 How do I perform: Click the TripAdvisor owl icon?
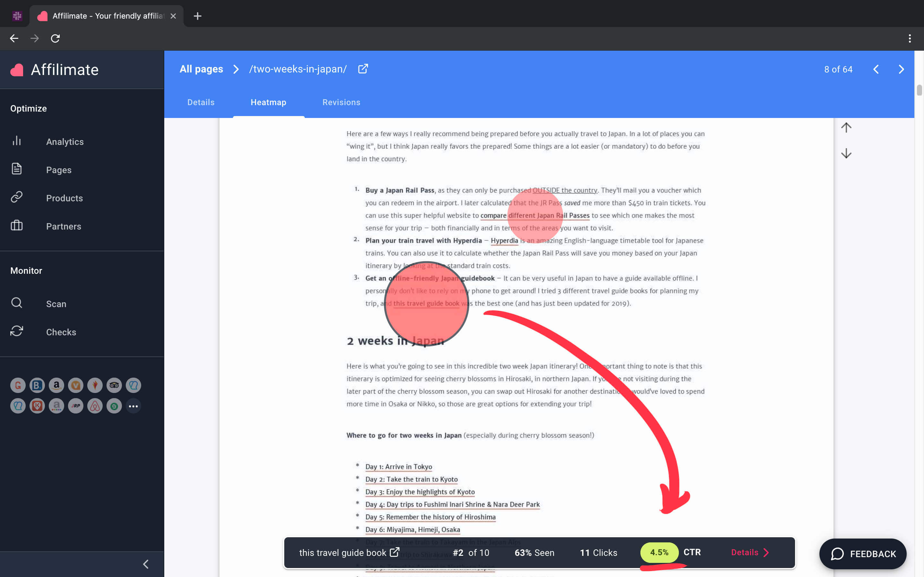[x=114, y=385]
